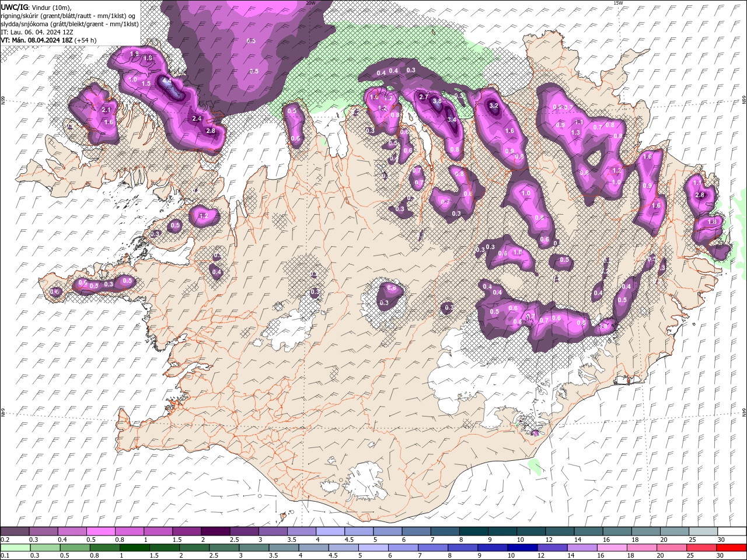Click the 'UWC/IG: Vindur (10m)' title line
Image resolution: width=747 pixels, height=560 pixels.
coord(35,7)
